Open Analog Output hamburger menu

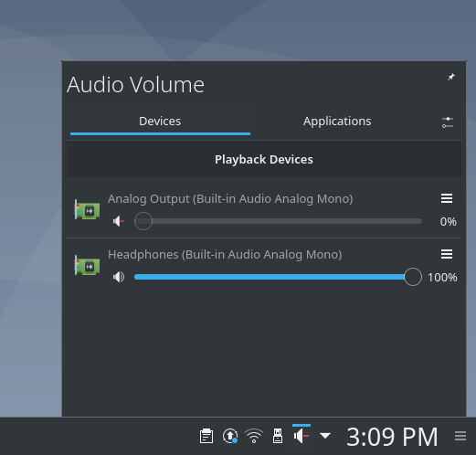447,198
